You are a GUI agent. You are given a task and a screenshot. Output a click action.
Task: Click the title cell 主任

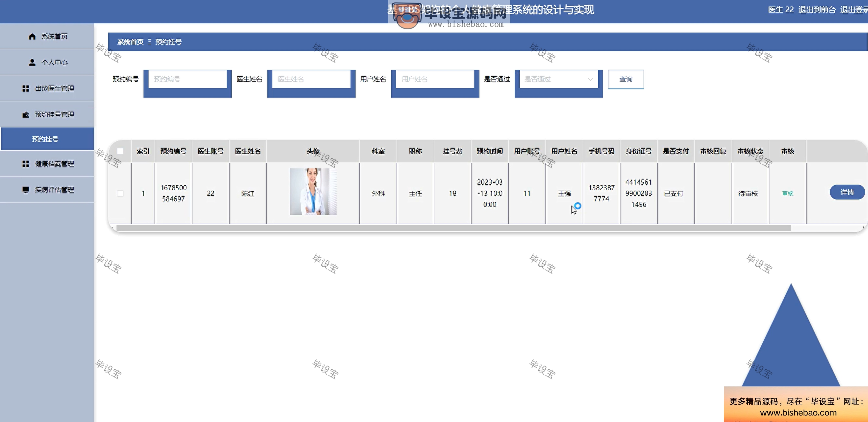(415, 194)
